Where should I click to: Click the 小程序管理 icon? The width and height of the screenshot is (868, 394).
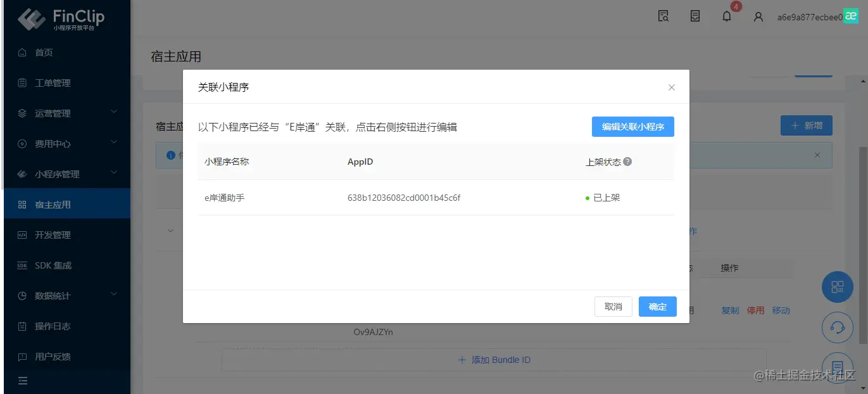22,174
